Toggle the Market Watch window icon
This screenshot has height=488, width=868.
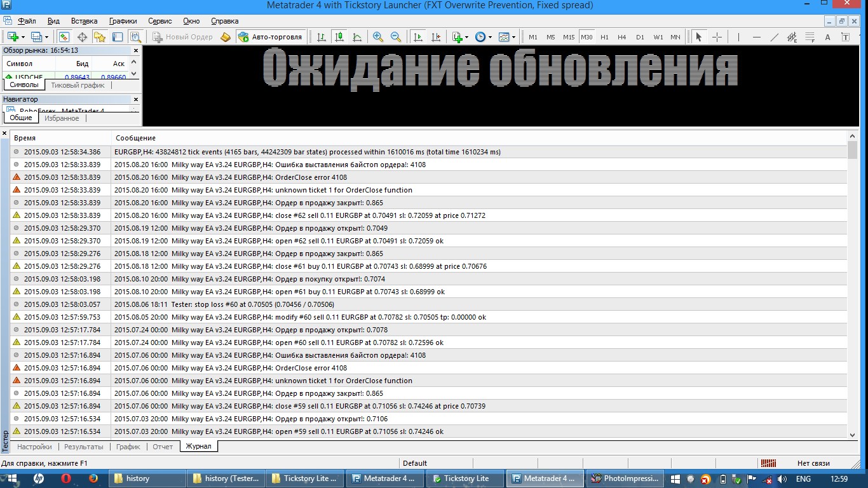click(64, 37)
